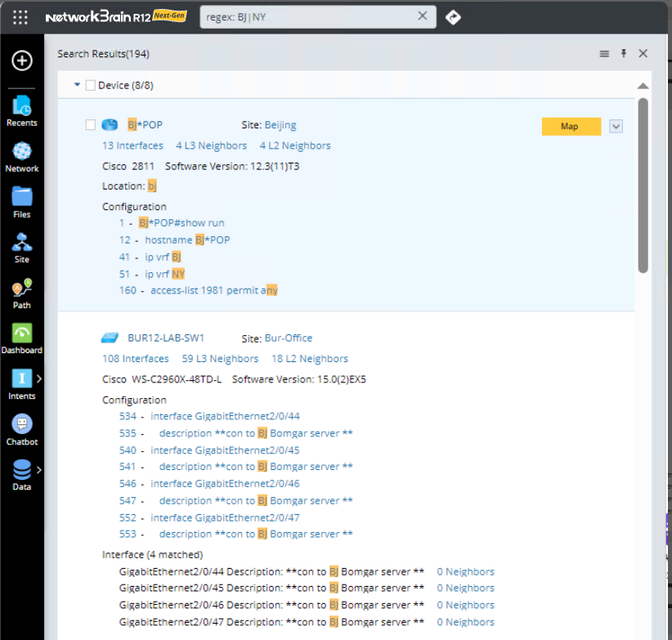
Task: Expand the Data submenu arrow
Action: 39,470
